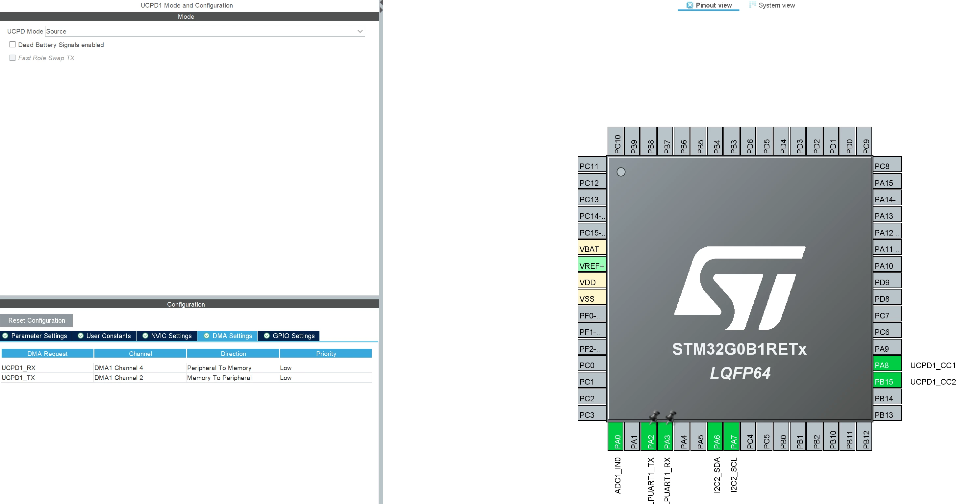Select pin PB0 on the bottom row
This screenshot has width=980, height=504.
(x=781, y=436)
